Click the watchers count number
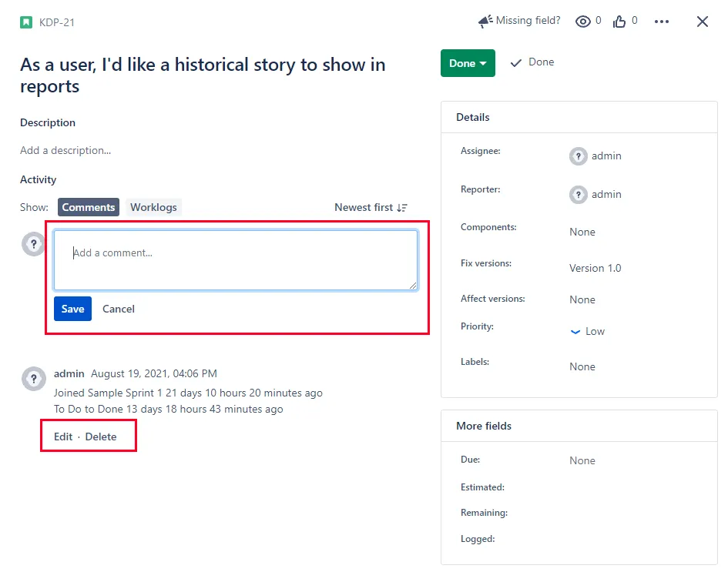 click(x=598, y=21)
